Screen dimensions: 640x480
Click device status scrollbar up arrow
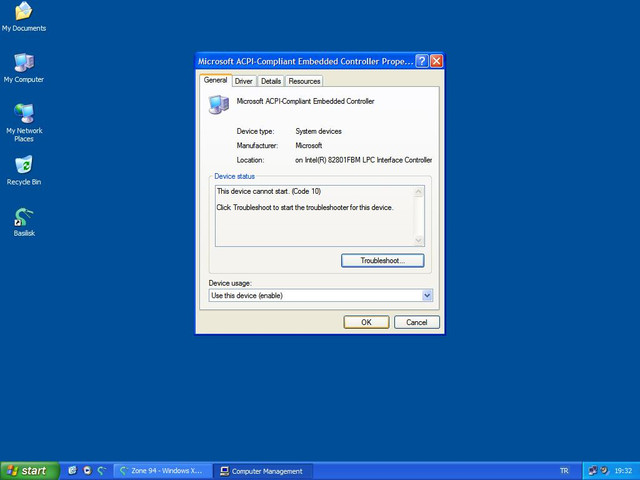tap(418, 192)
